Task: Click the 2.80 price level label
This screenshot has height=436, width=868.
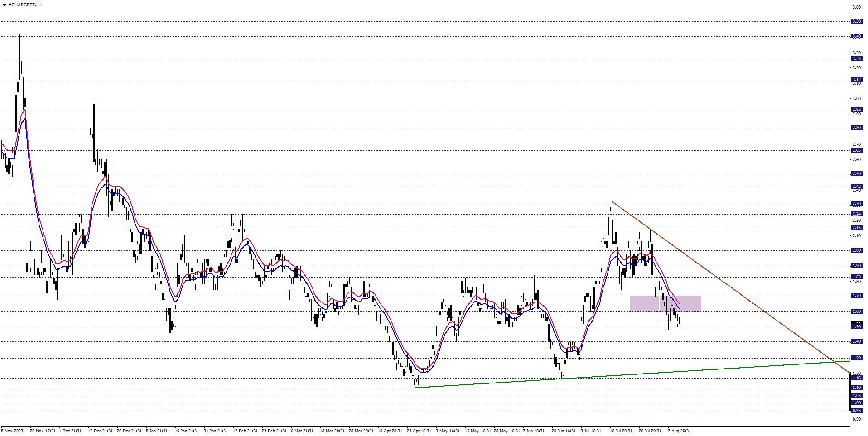Action: pos(857,128)
